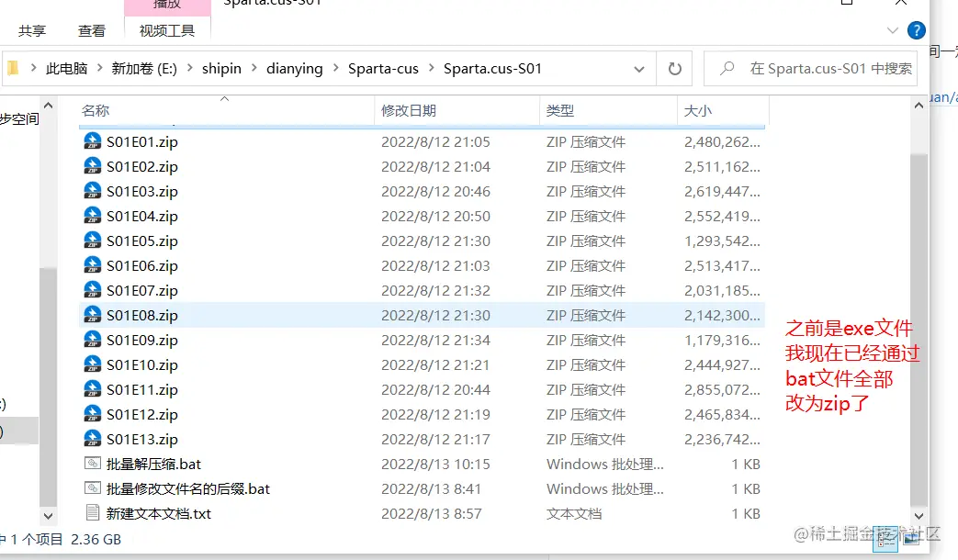Navigate to 此电脑 in the breadcrumb
This screenshot has width=958, height=560.
[67, 69]
